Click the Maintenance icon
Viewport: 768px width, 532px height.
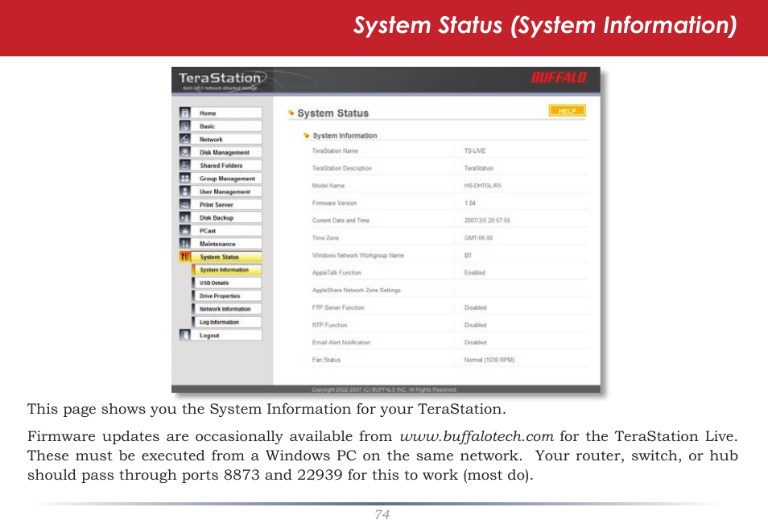[x=184, y=244]
